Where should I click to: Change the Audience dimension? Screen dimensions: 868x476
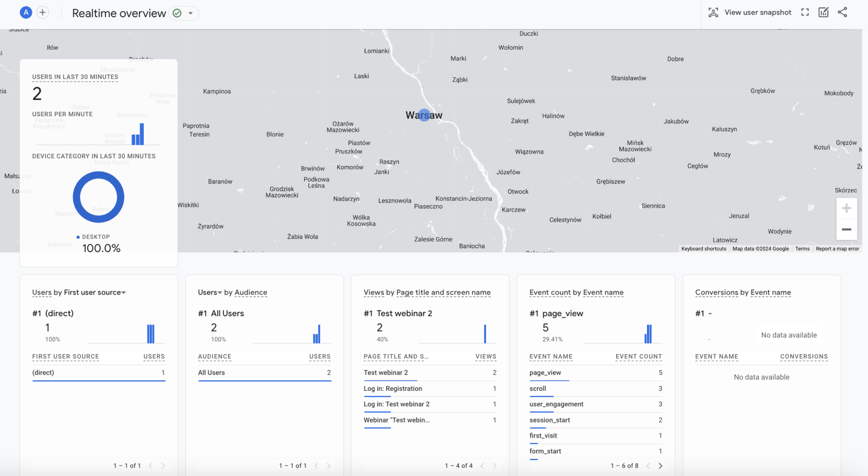[x=251, y=293]
